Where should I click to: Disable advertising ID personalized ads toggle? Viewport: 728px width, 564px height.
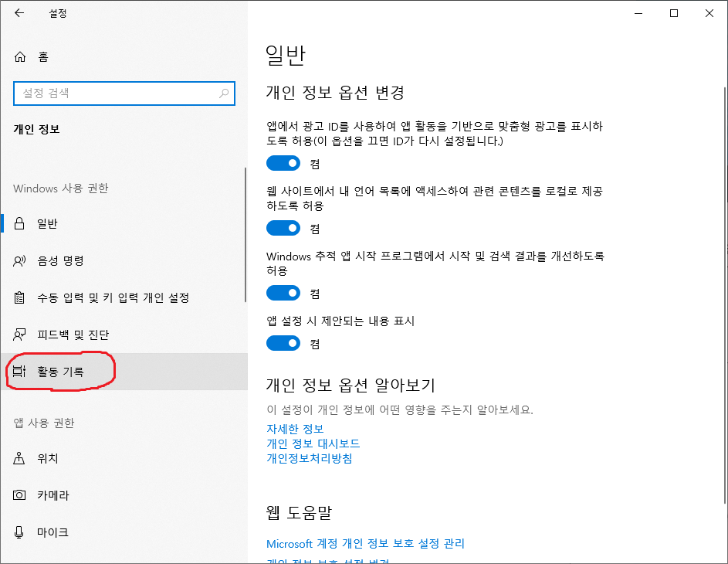click(x=283, y=164)
